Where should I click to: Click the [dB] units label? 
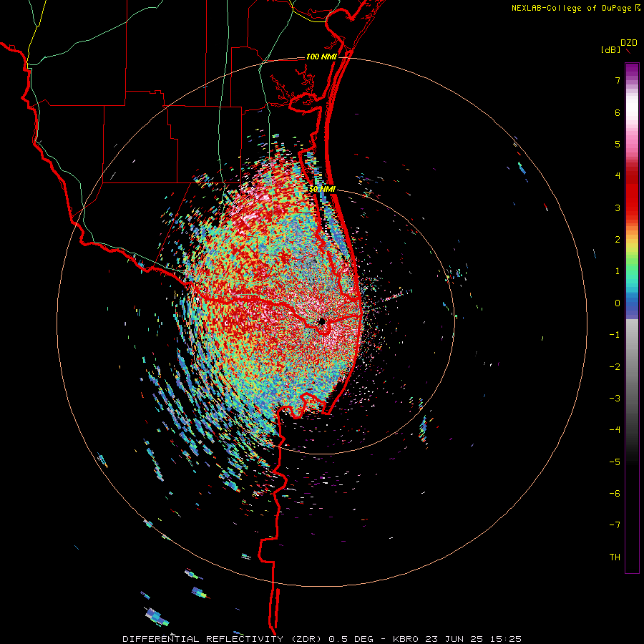coord(610,49)
